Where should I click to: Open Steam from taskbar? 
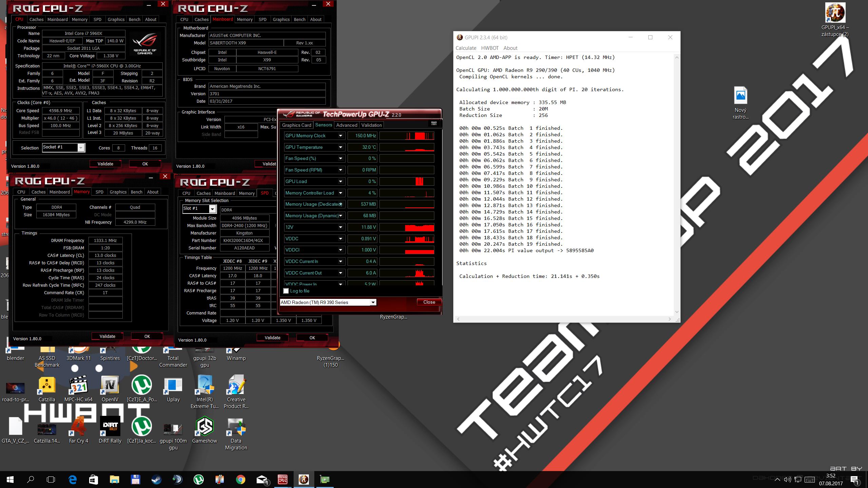click(x=156, y=480)
